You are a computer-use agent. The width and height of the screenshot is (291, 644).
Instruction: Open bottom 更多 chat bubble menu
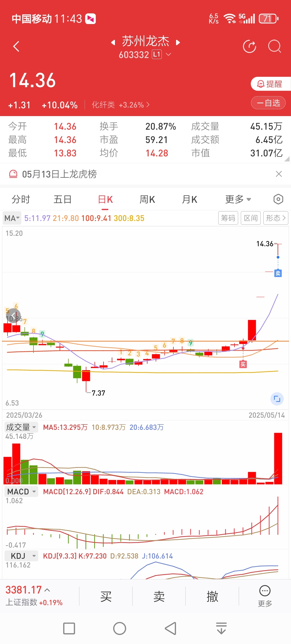tap(265, 596)
